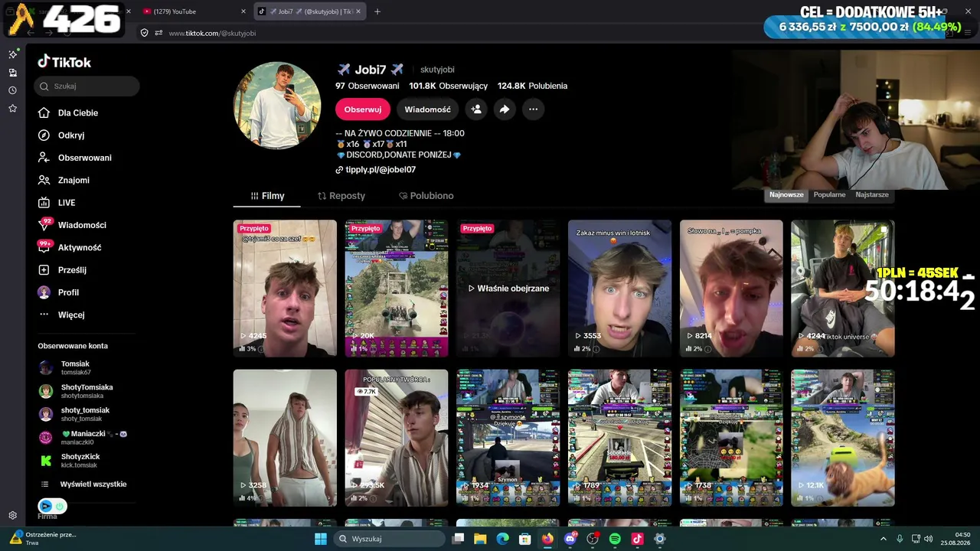This screenshot has width=980, height=551.
Task: Open the browser sidebar AI sparkle icon
Action: coord(12,54)
